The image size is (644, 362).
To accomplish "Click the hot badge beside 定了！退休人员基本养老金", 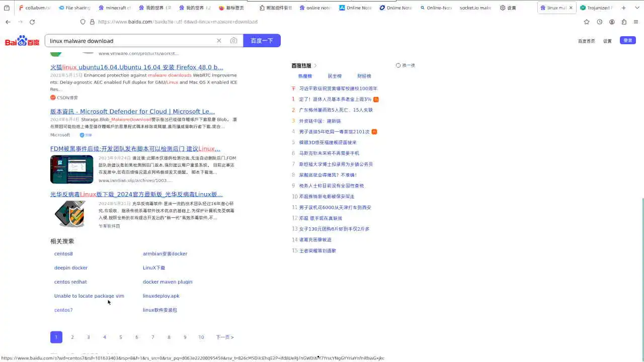I will [x=376, y=100].
